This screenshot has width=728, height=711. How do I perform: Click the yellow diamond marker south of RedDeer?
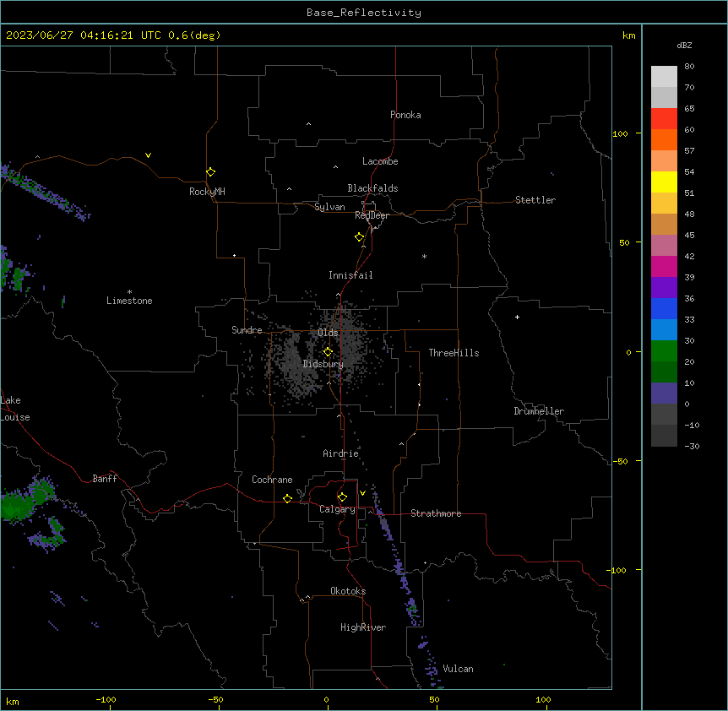pos(360,237)
